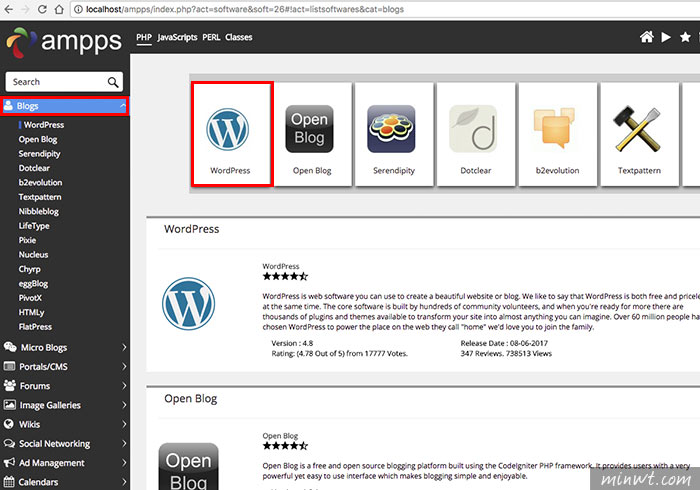The height and width of the screenshot is (490, 700).
Task: Select PivotX in the sidebar
Action: point(30,298)
